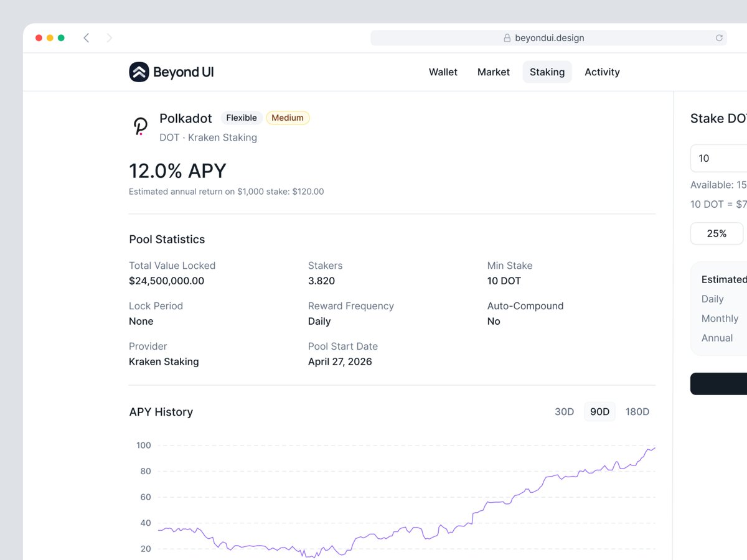Click the 12.0% APY heading
This screenshot has width=747, height=560.
point(177,171)
